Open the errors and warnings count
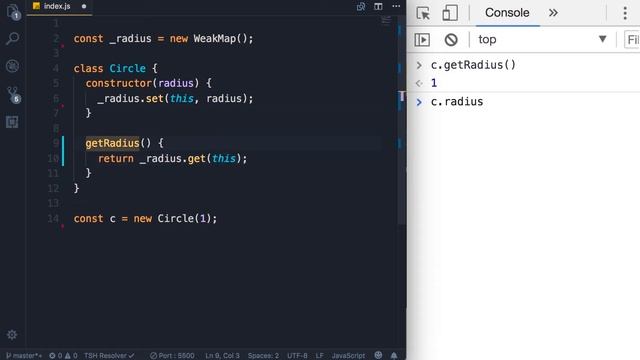 point(63,356)
